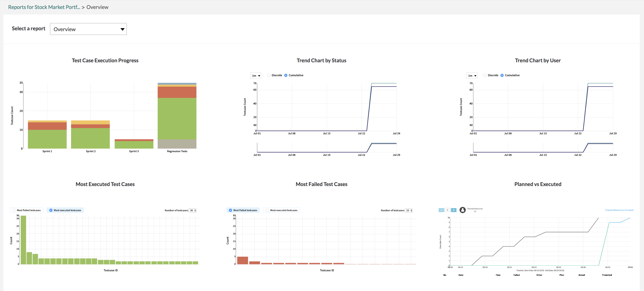
Task: Click the Test Case Execution Progress title
Action: 105,60
